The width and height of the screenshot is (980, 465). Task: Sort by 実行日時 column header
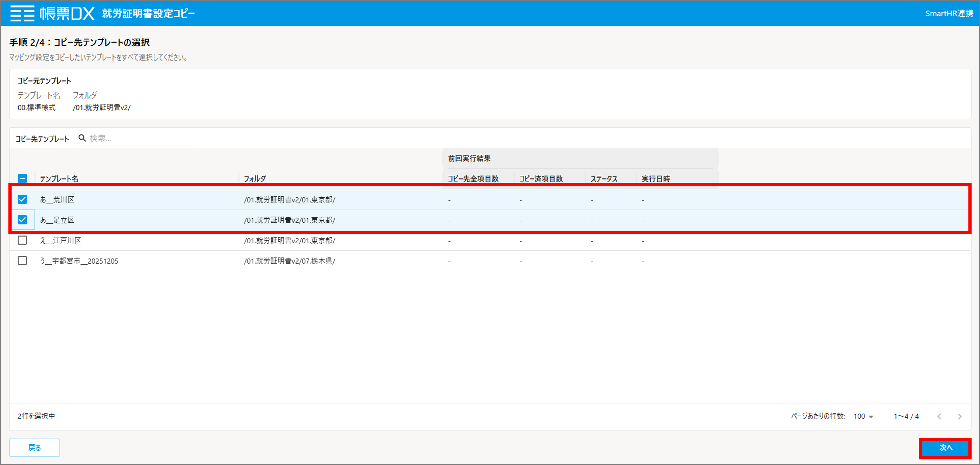coord(656,179)
